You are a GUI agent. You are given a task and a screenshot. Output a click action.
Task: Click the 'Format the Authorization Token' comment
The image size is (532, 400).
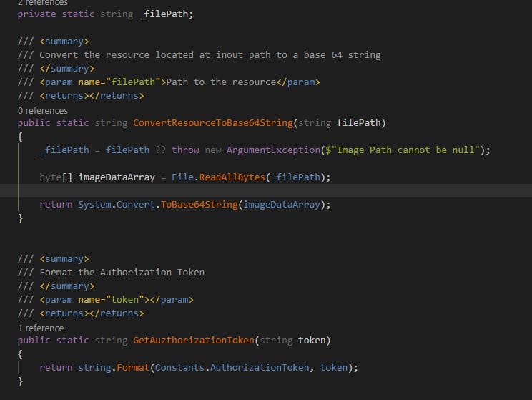click(122, 273)
